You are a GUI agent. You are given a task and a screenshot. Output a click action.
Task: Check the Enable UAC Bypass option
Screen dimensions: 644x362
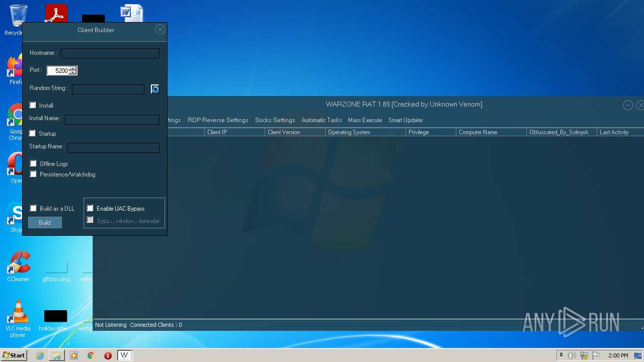click(x=90, y=208)
